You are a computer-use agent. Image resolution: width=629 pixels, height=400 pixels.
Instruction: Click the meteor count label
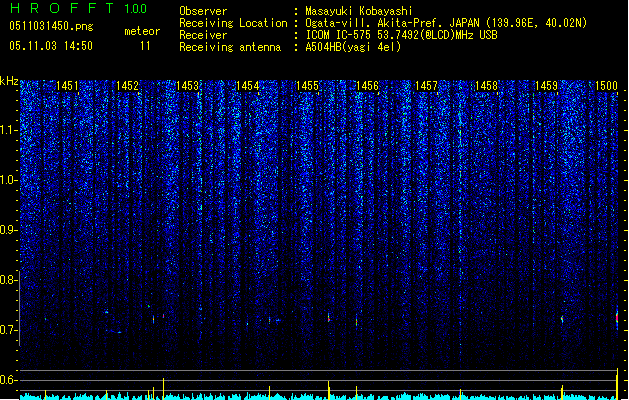tap(142, 31)
